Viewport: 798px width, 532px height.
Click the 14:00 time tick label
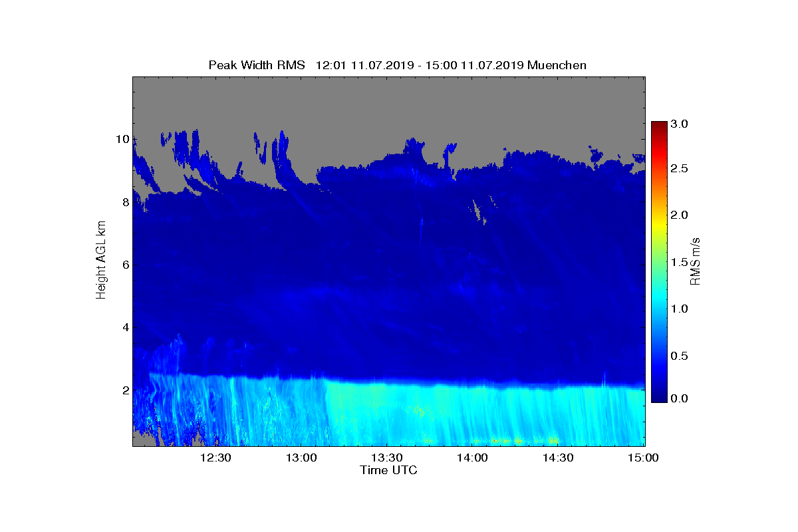pos(472,458)
